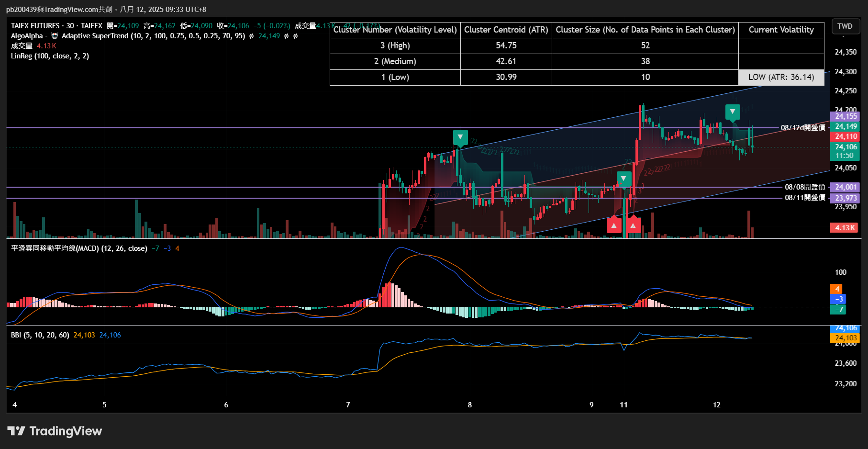
Task: Click the 08/08開盤價 line label
Action: [x=805, y=187]
